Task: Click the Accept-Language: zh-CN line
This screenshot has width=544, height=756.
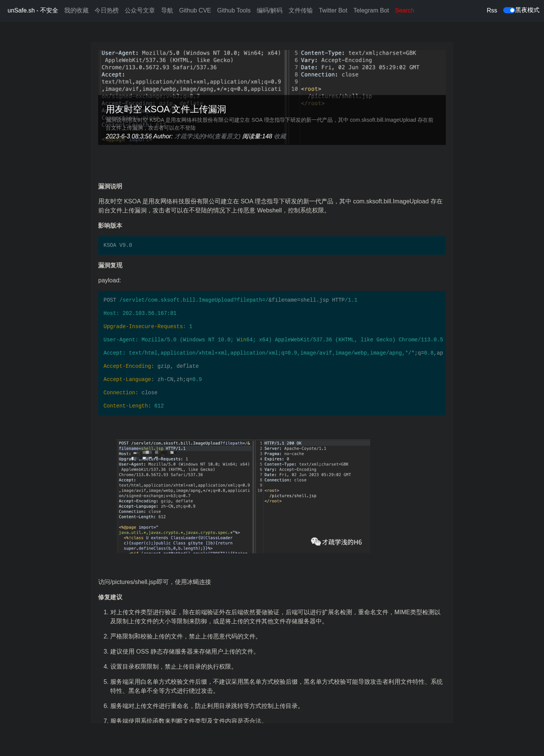Action: pyautogui.click(x=153, y=380)
